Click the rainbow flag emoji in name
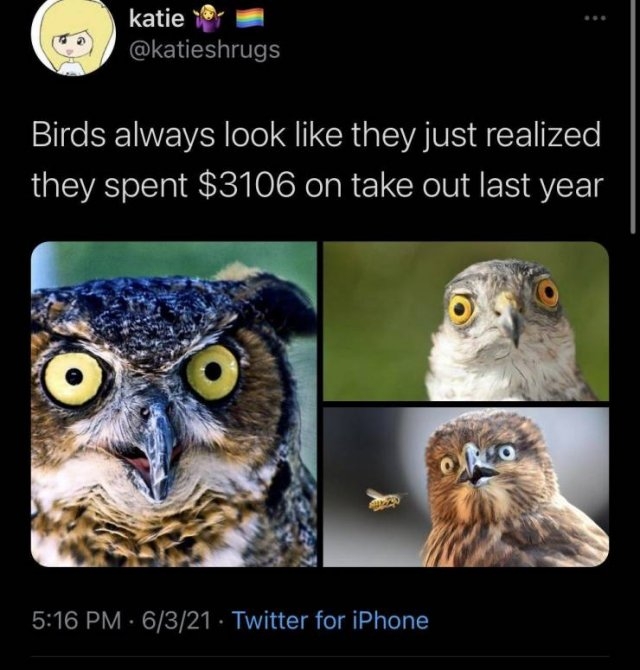The width and height of the screenshot is (640, 670). (x=250, y=19)
